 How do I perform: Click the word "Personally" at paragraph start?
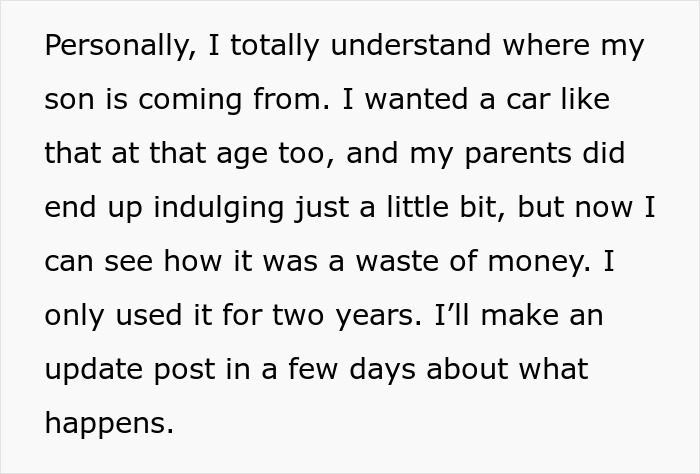(x=116, y=46)
